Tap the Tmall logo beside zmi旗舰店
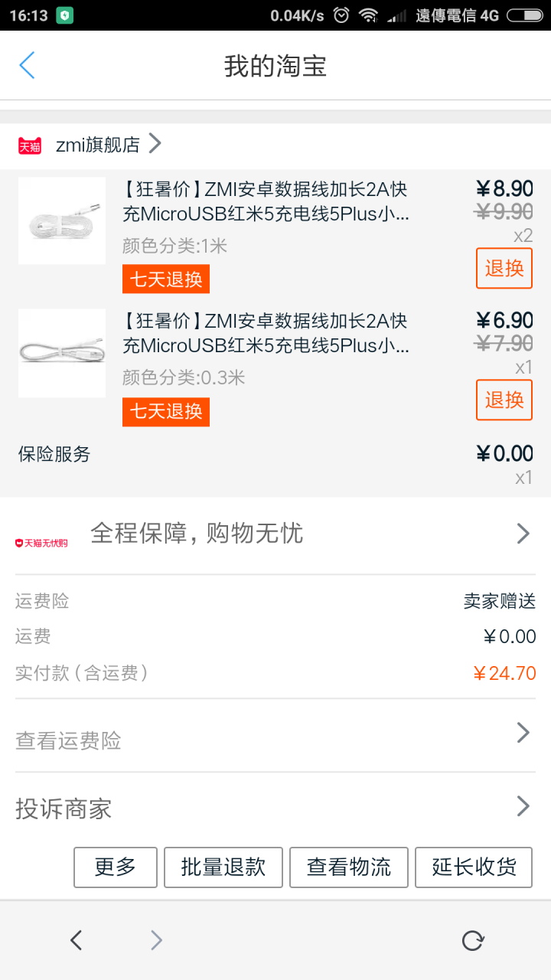 tap(30, 145)
